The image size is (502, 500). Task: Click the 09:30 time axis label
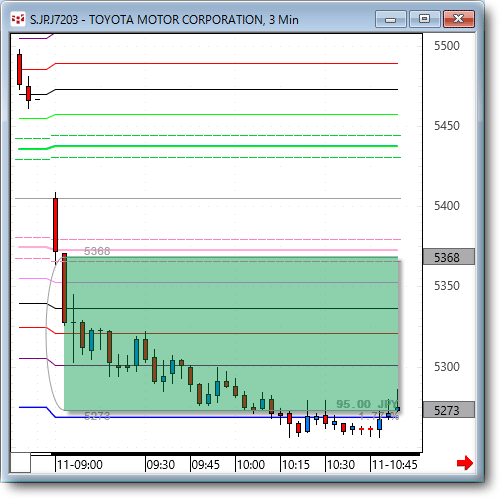click(161, 464)
